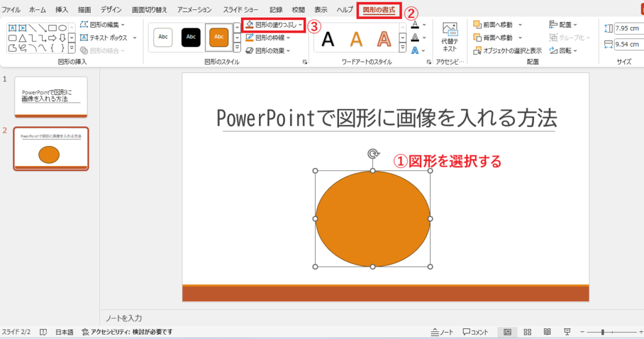Switch to the デザイン tab
This screenshot has height=339, width=644.
coord(111,9)
